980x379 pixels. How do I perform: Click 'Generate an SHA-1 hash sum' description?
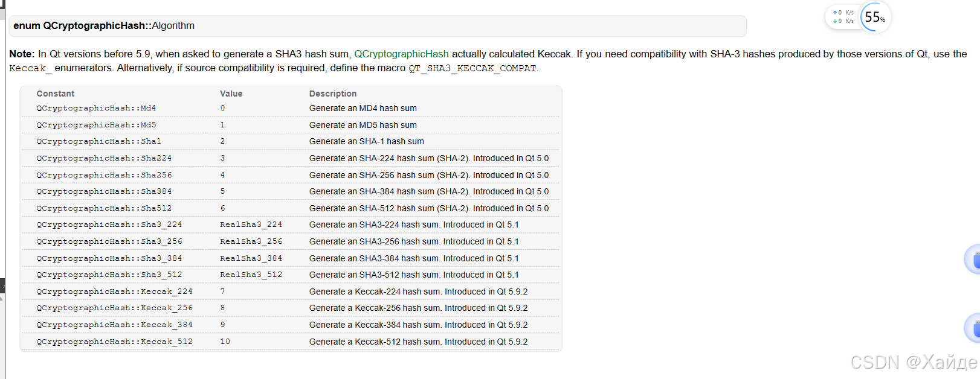point(367,141)
